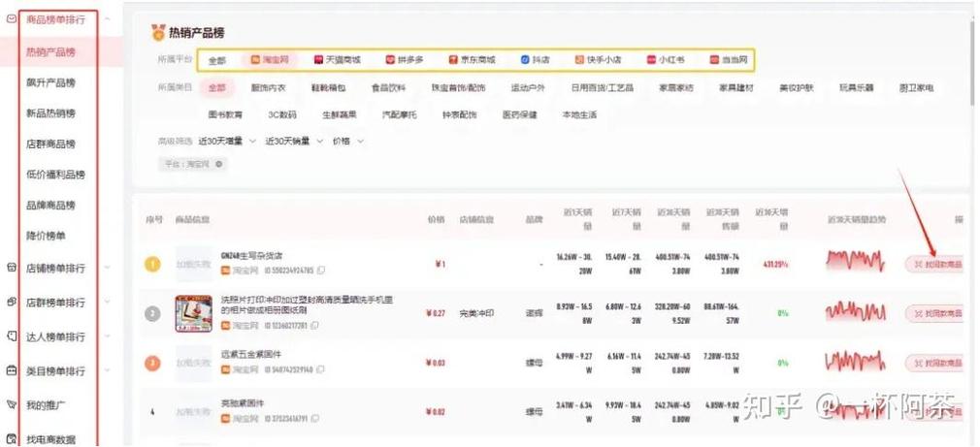Image resolution: width=980 pixels, height=447 pixels.
Task: Click the Taobao icon under GN248生写杂货店
Action: coord(226,271)
